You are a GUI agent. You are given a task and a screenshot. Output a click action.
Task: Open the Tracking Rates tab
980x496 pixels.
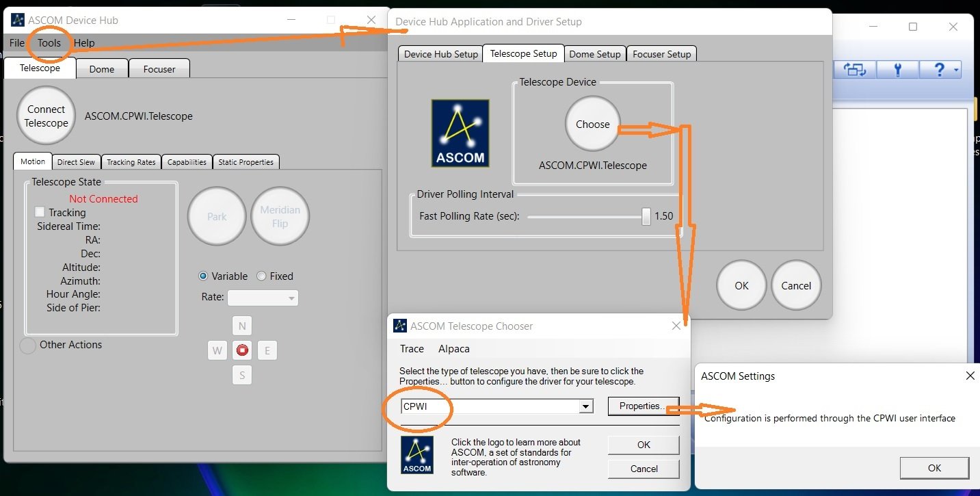tap(131, 162)
